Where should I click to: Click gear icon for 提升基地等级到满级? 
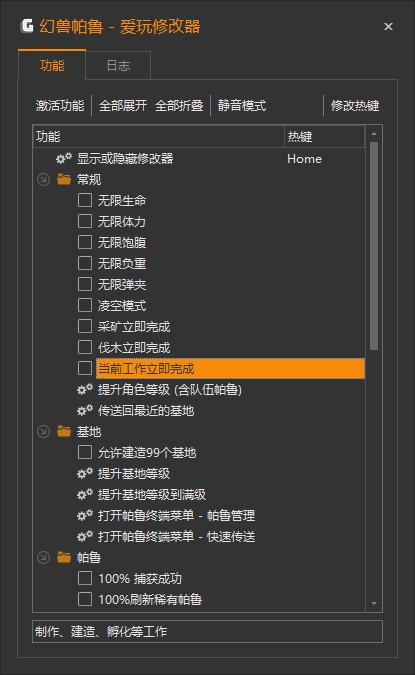[85, 495]
